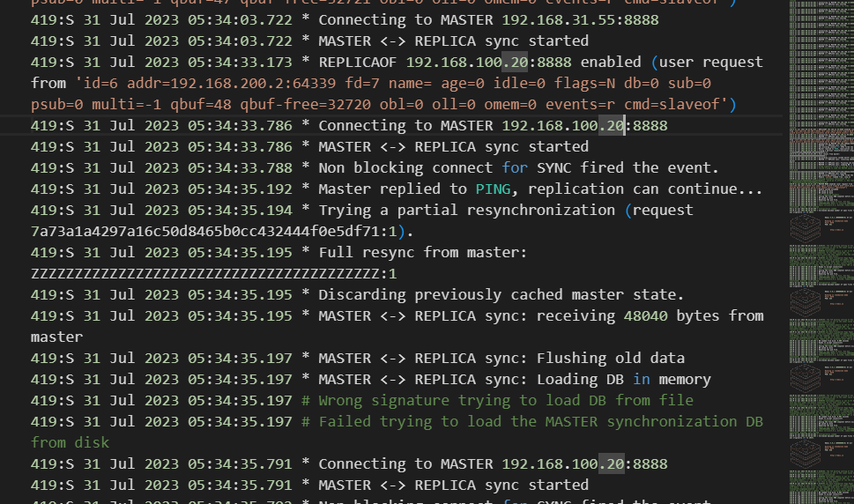Viewport: 854px width, 504px height.
Task: Select the 48040 bytes number
Action: [x=624, y=315]
